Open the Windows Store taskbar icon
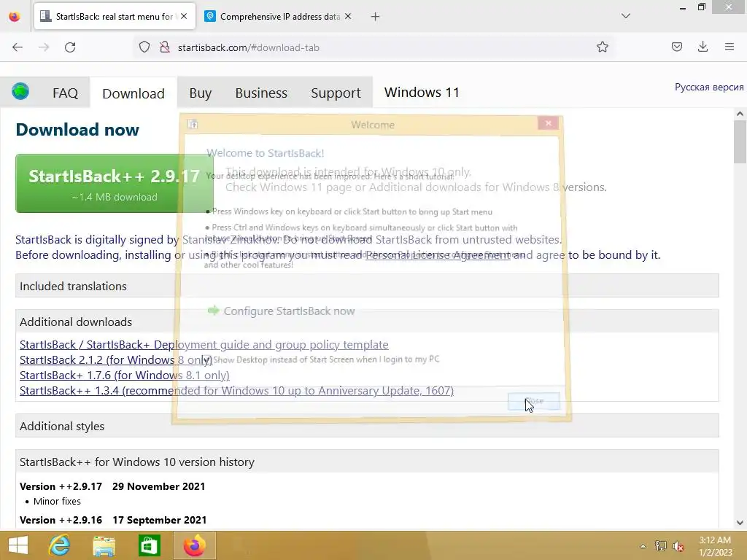The width and height of the screenshot is (747, 560). tap(149, 545)
